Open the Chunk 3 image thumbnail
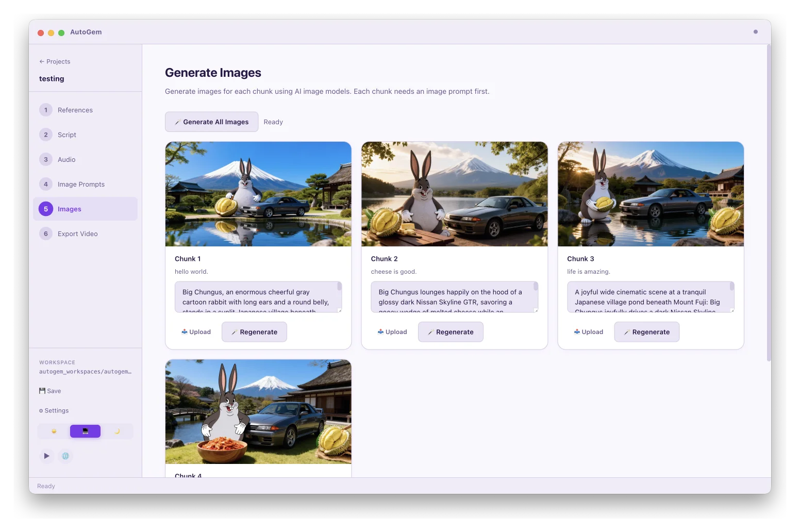800x532 pixels. pyautogui.click(x=651, y=194)
